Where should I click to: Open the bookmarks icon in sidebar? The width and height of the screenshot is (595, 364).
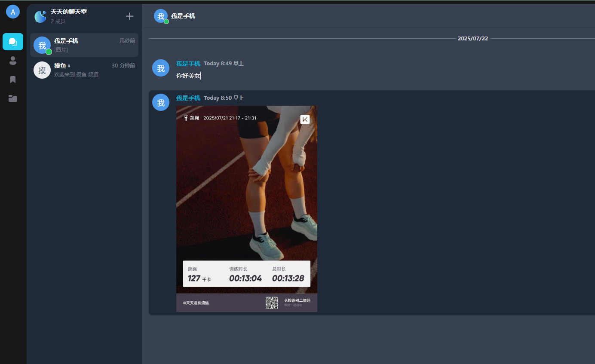[x=13, y=80]
